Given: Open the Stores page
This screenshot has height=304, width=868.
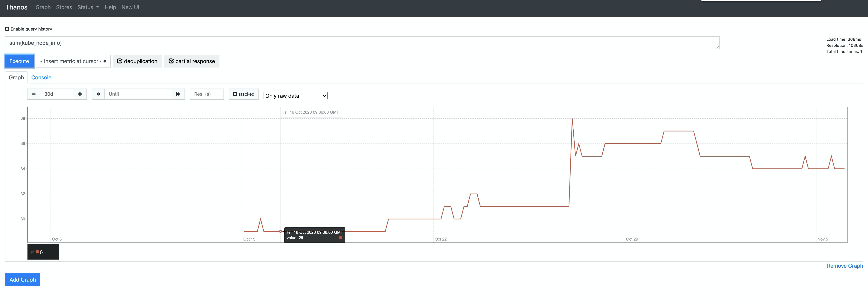Looking at the screenshot, I should (64, 7).
